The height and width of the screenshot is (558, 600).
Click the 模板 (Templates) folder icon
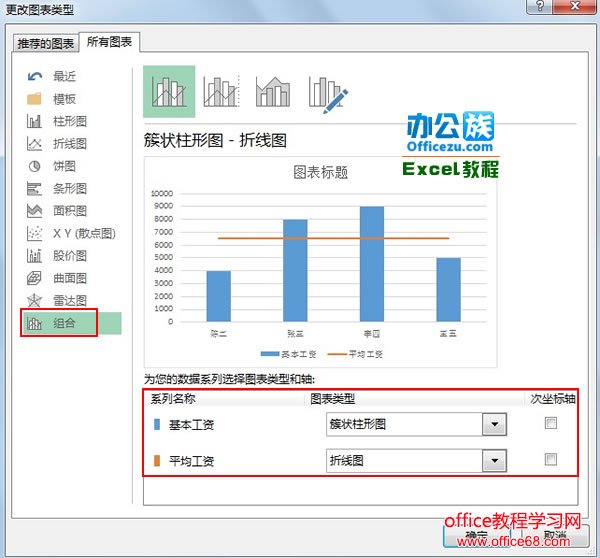34,99
